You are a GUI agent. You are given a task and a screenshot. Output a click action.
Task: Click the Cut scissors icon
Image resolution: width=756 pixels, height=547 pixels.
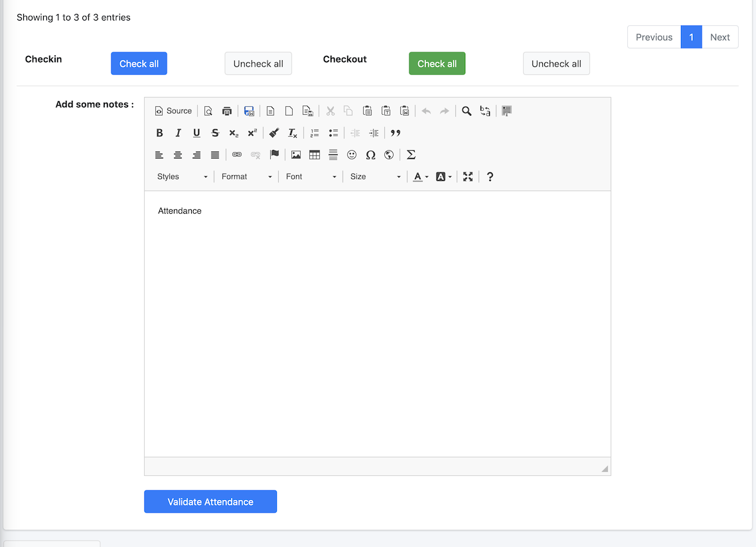click(331, 111)
